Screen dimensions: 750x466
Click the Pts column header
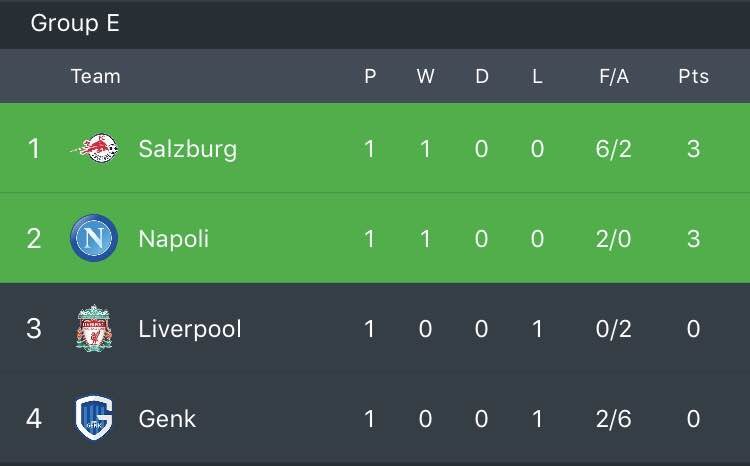(694, 76)
